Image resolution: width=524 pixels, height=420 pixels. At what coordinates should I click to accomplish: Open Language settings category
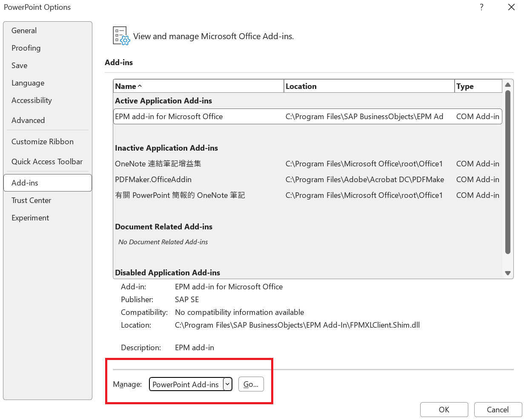click(47, 83)
